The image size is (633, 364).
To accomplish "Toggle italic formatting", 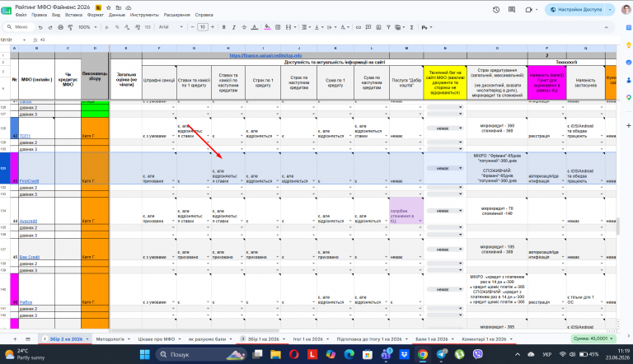I will pyautogui.click(x=234, y=27).
